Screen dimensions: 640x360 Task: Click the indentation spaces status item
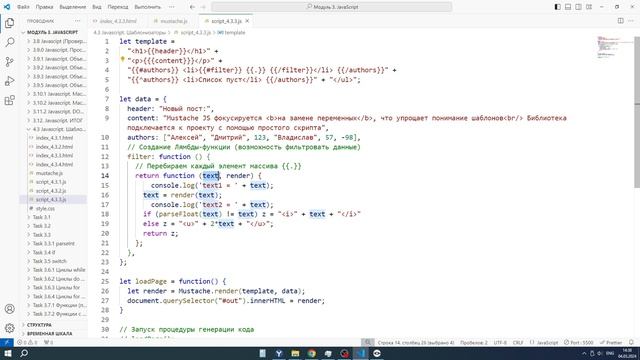coord(473,342)
